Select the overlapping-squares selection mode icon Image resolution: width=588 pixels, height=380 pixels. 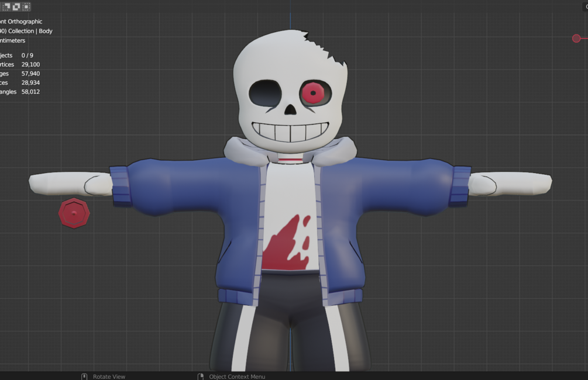(x=16, y=6)
